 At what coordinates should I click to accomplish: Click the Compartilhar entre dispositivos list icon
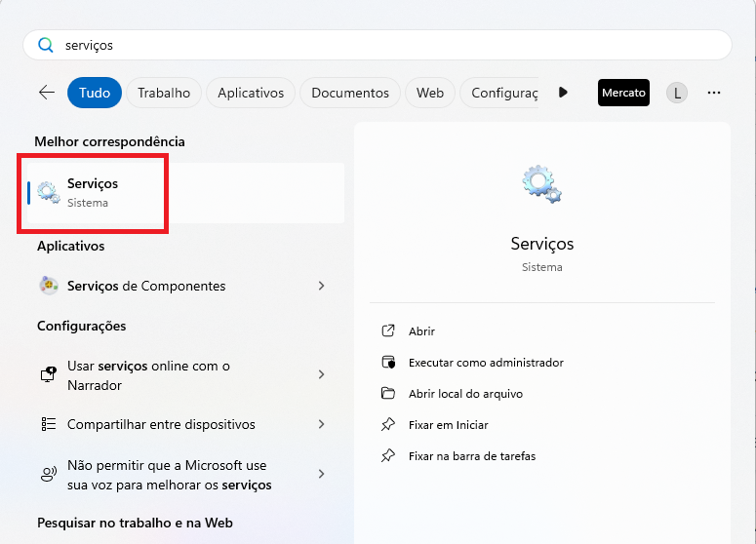click(49, 424)
